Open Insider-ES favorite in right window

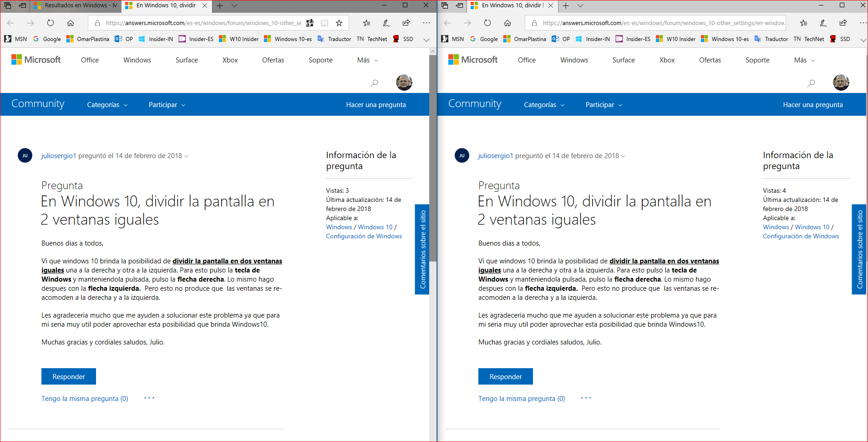point(633,39)
